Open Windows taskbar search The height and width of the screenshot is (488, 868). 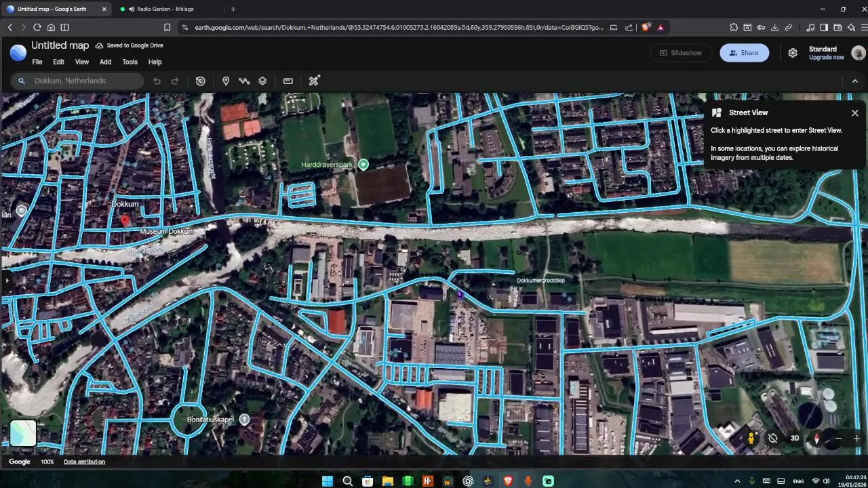tap(347, 481)
